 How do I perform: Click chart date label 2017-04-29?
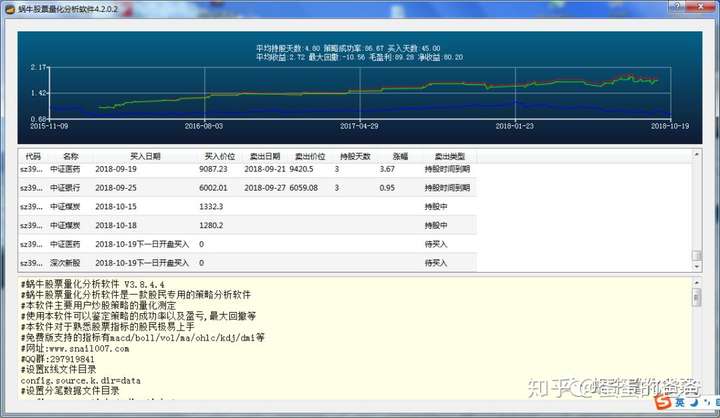pos(359,126)
